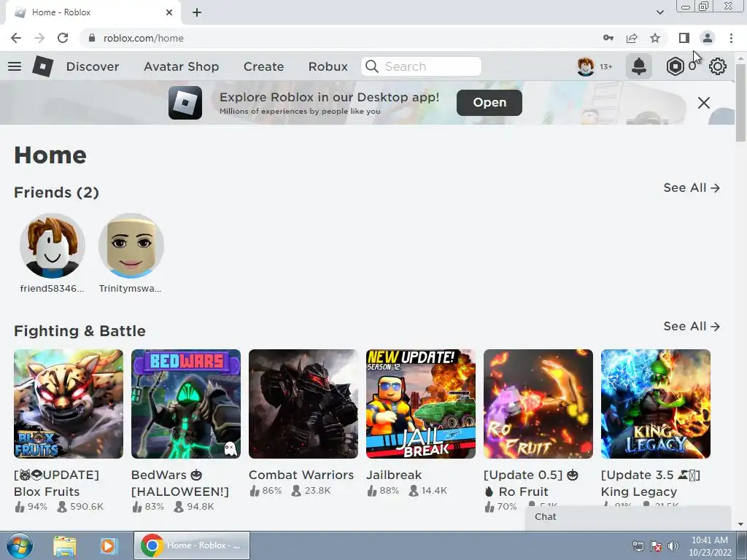The width and height of the screenshot is (747, 560).
Task: Open Chrome's three-dot menu
Action: [x=731, y=38]
